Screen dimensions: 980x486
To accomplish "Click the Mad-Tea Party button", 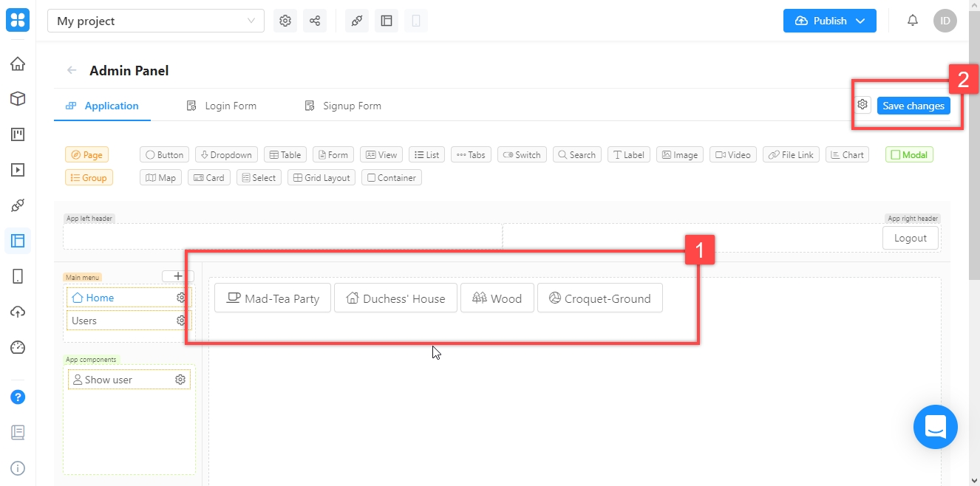I will point(273,298).
